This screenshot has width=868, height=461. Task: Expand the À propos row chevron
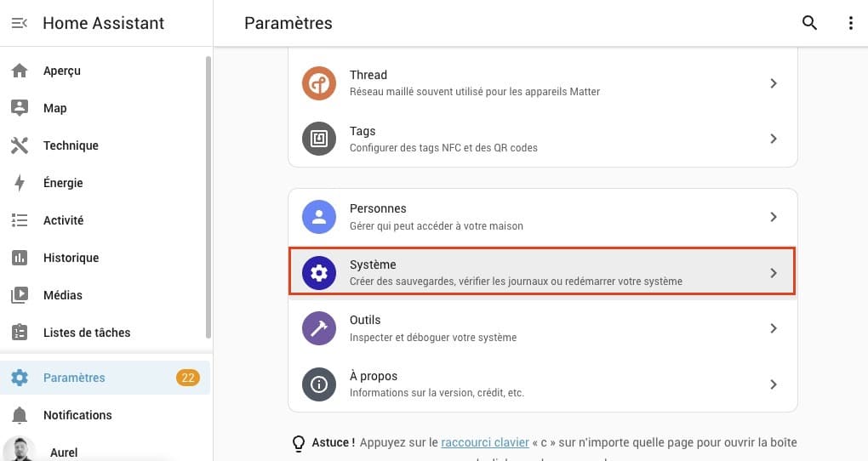(x=774, y=384)
